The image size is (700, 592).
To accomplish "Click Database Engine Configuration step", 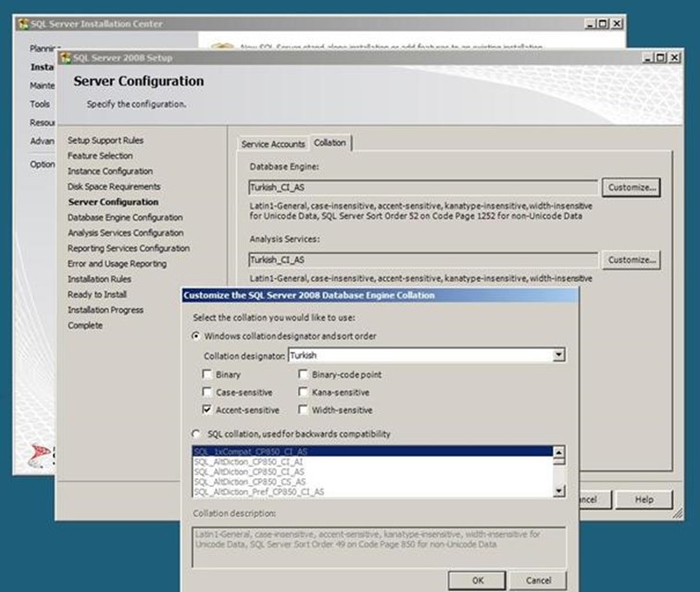I will (x=125, y=217).
